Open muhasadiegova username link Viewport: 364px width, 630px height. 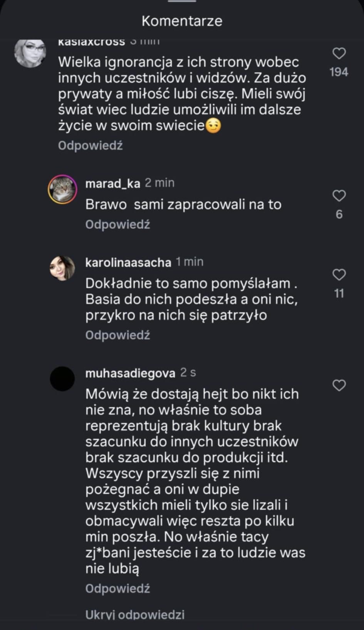point(130,373)
